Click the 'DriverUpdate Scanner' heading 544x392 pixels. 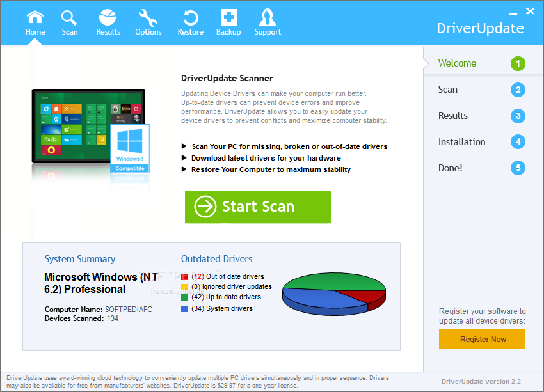coord(227,78)
